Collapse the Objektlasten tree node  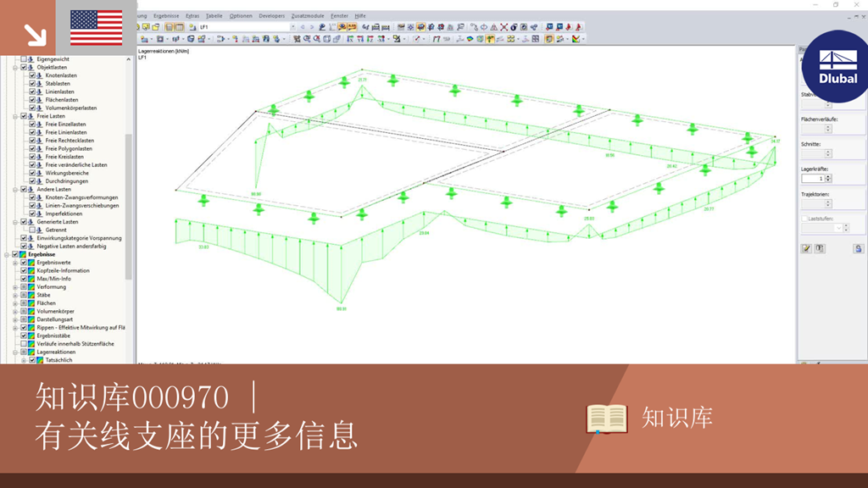coord(15,67)
